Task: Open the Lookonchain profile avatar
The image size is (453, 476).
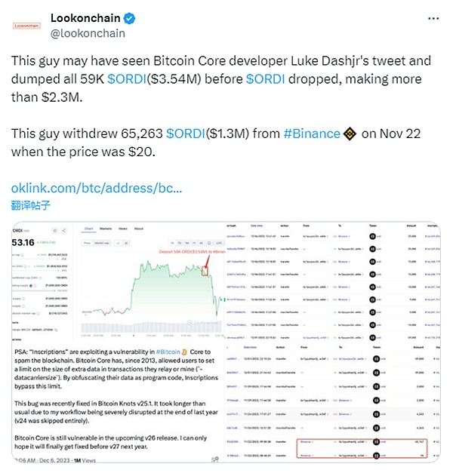Action: point(28,25)
